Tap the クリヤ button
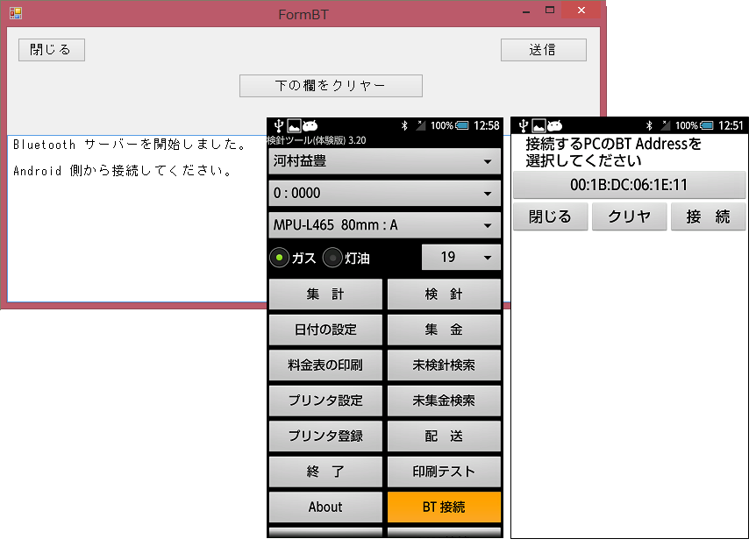The image size is (756, 546). tap(629, 216)
